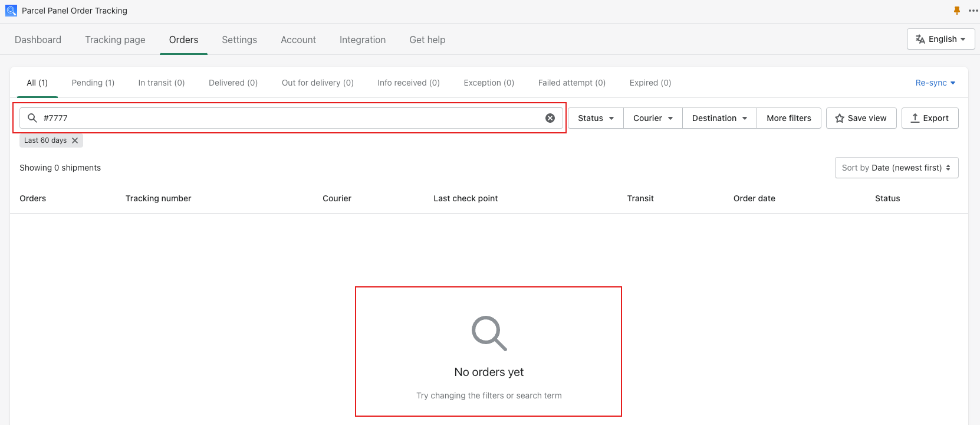Open the Settings tab
This screenshot has width=980, height=425.
[239, 40]
